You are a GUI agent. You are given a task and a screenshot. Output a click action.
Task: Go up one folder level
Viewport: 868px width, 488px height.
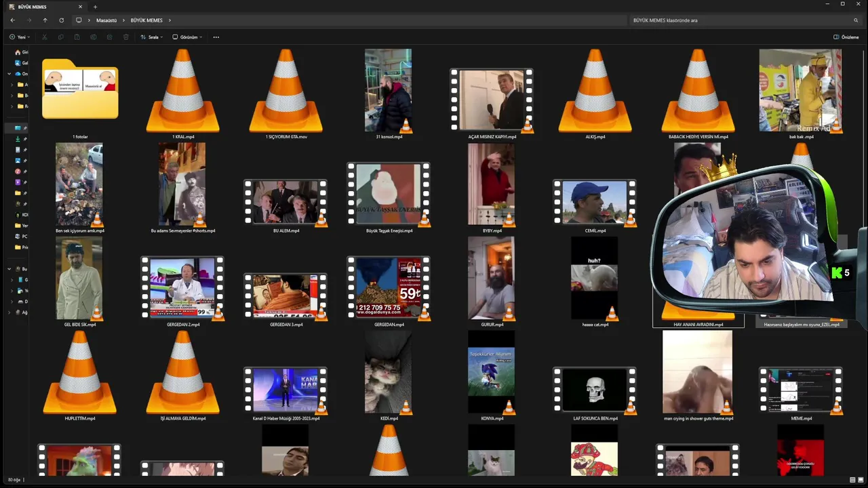pyautogui.click(x=45, y=20)
